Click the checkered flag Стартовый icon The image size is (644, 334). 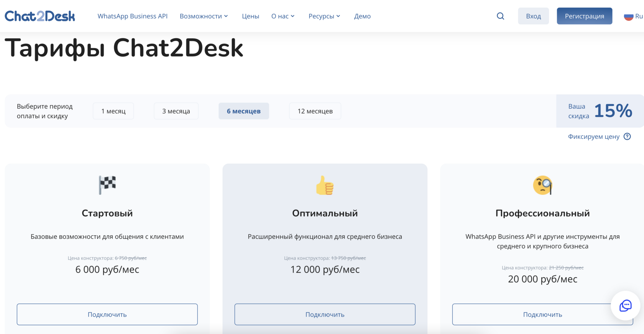(107, 185)
